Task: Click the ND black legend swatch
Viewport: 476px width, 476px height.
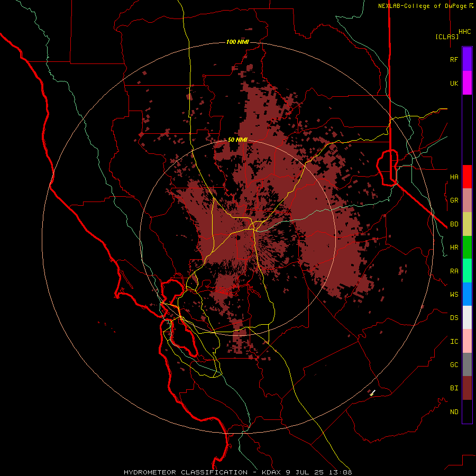Action: click(467, 411)
